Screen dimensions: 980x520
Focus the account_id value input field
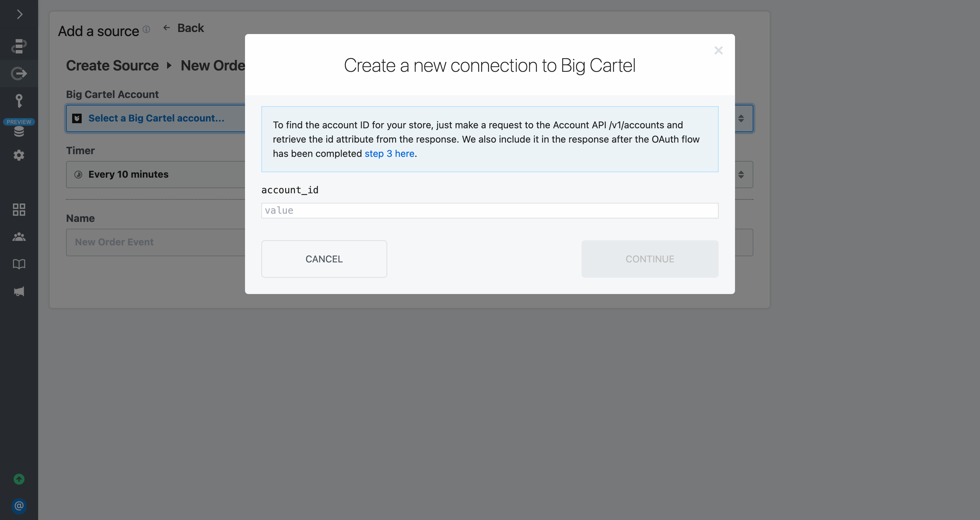click(490, 210)
